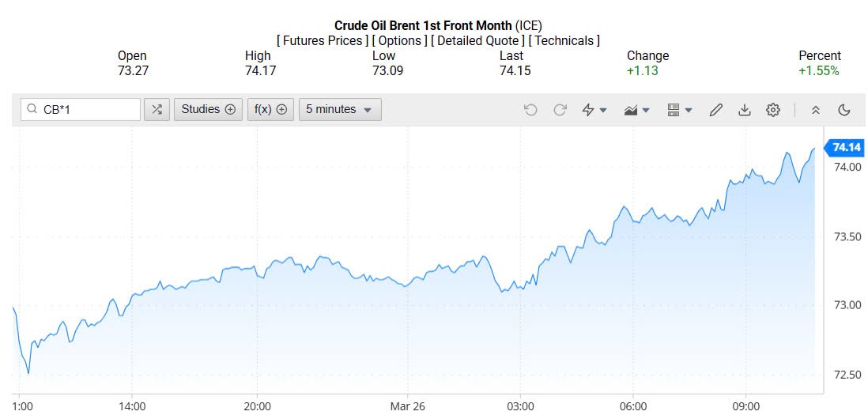Add indicators with Studies button

208,110
